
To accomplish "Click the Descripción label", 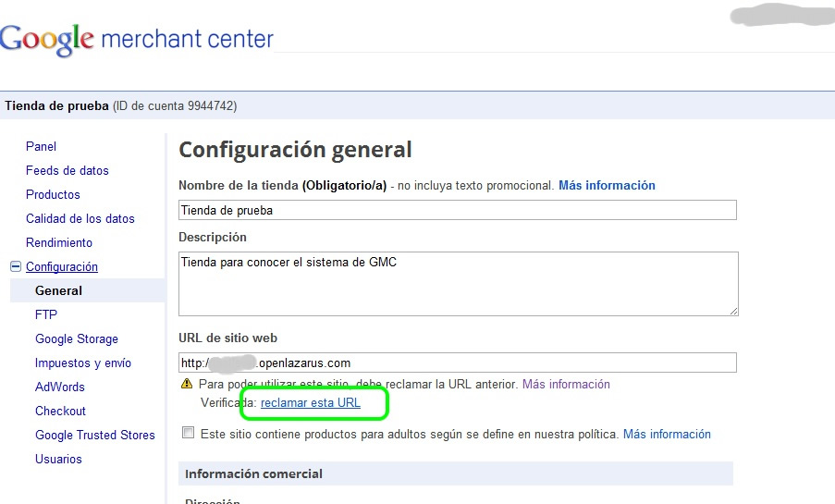I will [213, 237].
